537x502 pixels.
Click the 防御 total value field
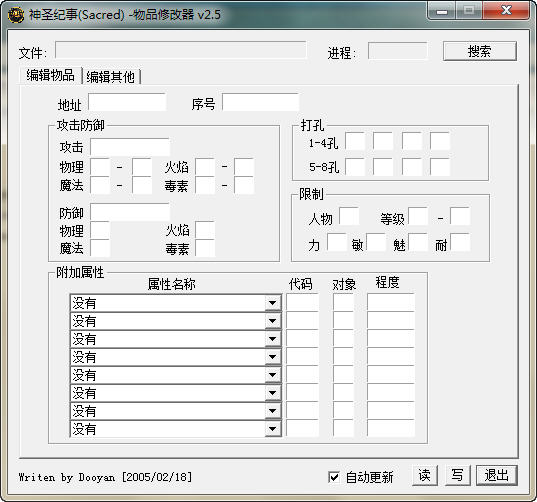(130, 212)
